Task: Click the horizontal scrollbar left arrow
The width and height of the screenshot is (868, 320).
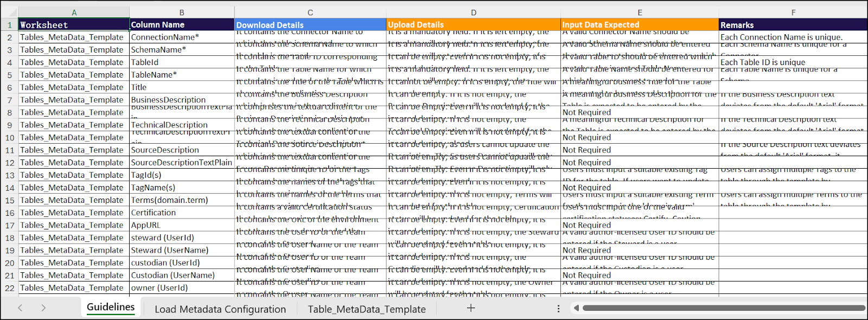Action: tap(576, 308)
